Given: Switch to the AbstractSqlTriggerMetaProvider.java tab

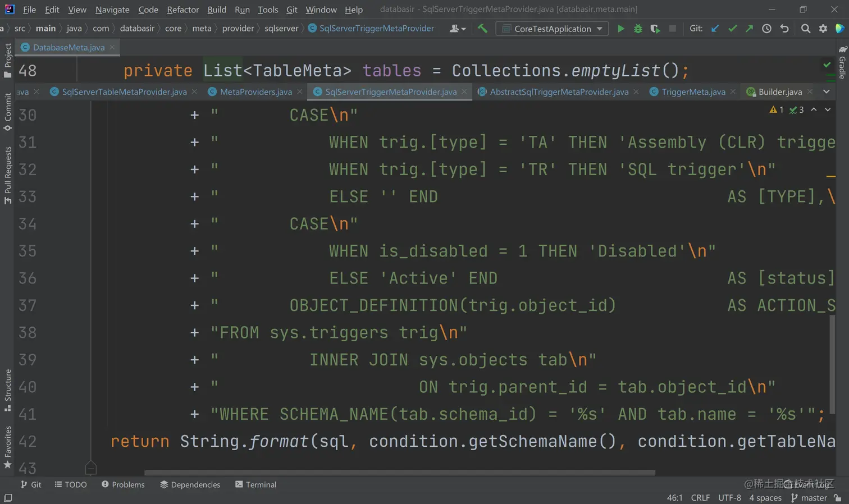Looking at the screenshot, I should [x=559, y=91].
